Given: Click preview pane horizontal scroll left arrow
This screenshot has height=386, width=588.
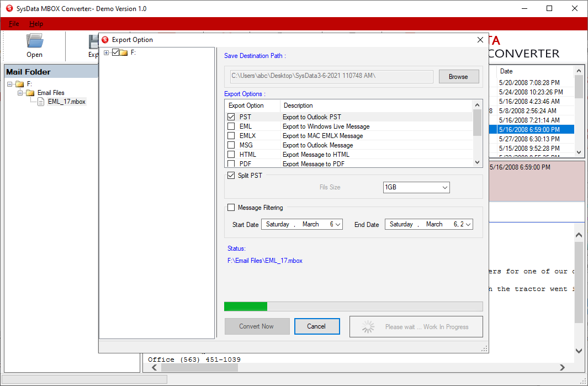Looking at the screenshot, I should (x=155, y=368).
